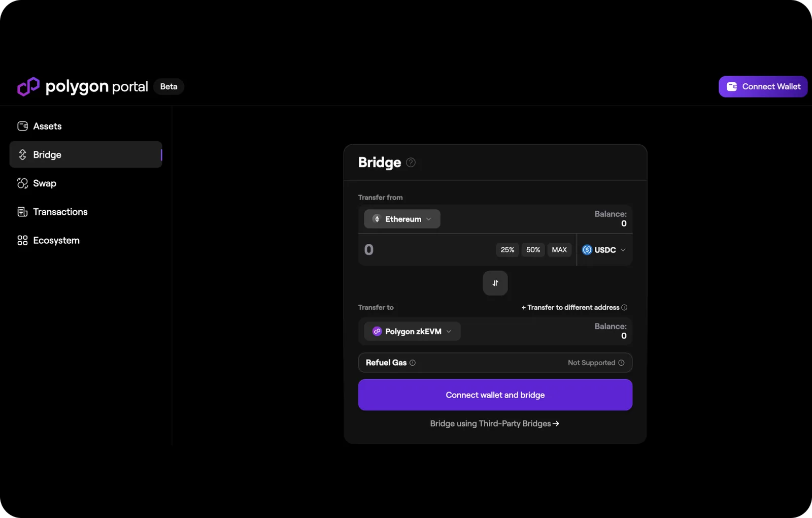Viewport: 812px width, 518px height.
Task: Click the Bridge panel heading
Action: click(x=380, y=163)
